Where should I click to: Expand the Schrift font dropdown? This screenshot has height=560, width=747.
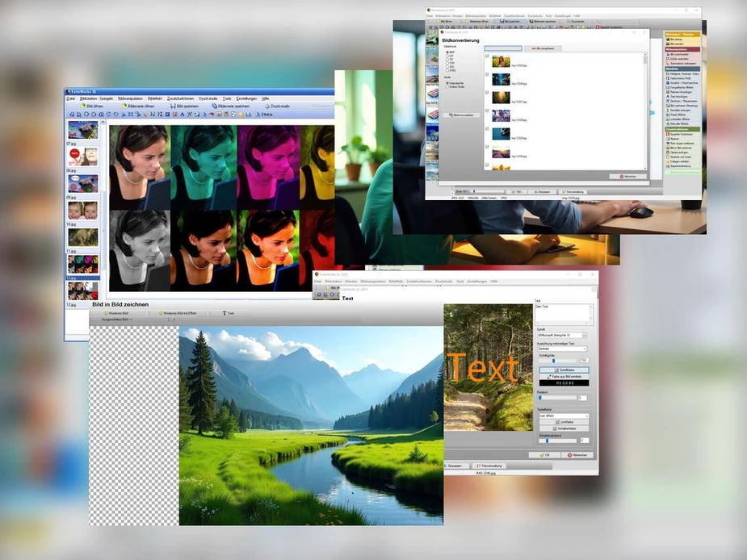point(561,335)
